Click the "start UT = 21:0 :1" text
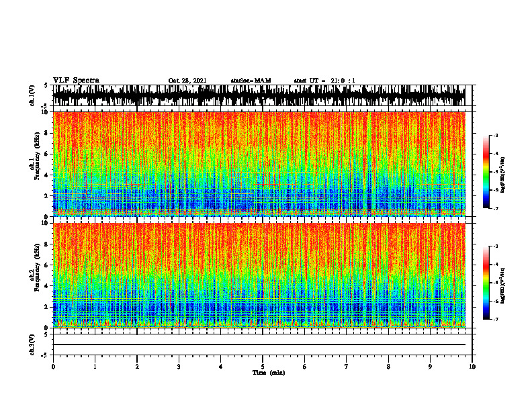This screenshot has height=411, width=532. [324, 81]
